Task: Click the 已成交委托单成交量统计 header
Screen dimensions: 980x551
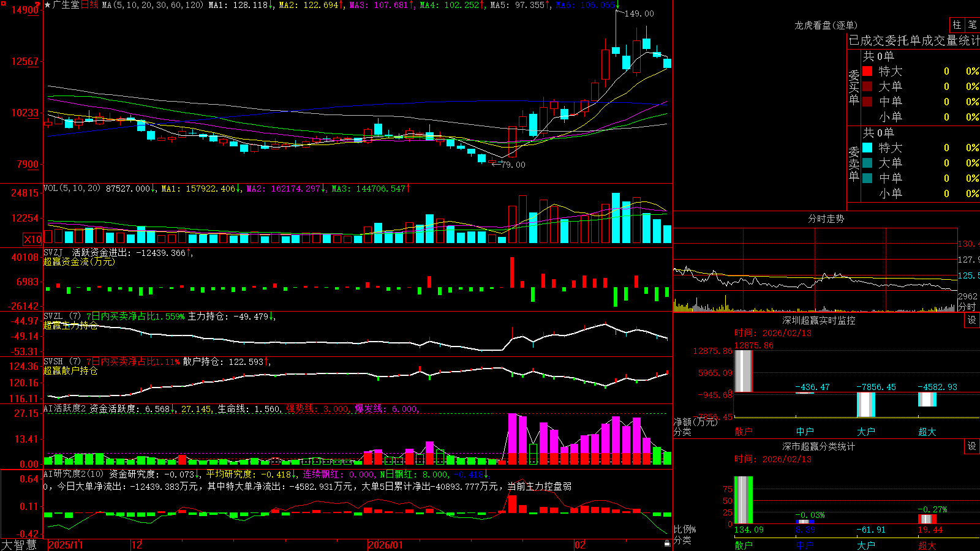Action: tap(914, 40)
